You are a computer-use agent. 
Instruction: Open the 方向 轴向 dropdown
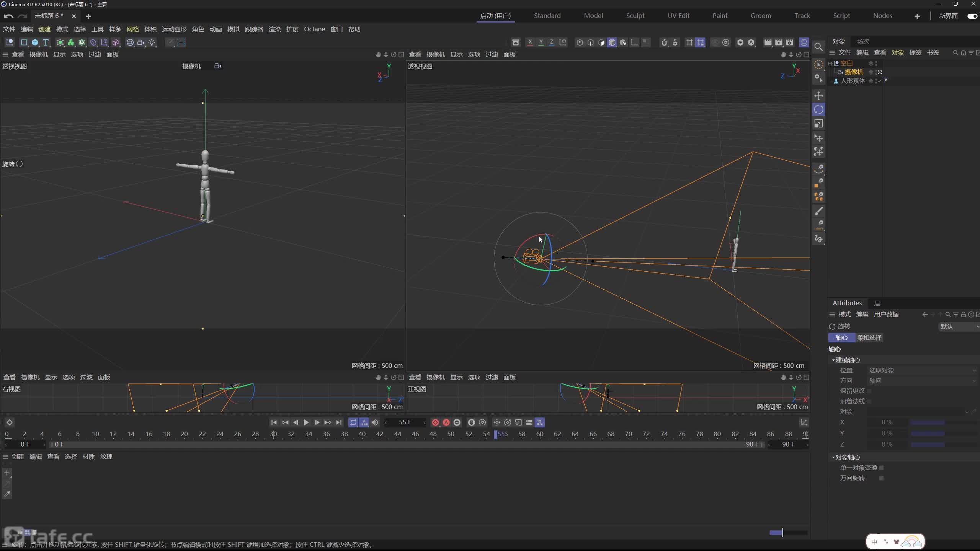[922, 381]
